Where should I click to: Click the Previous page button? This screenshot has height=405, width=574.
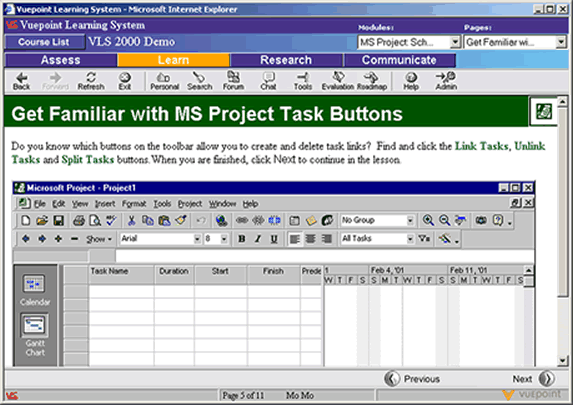click(412, 379)
